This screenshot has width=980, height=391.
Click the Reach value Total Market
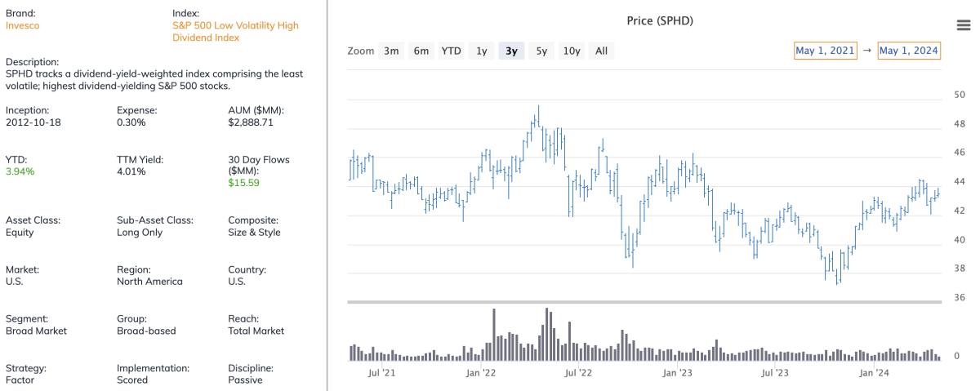(x=256, y=331)
